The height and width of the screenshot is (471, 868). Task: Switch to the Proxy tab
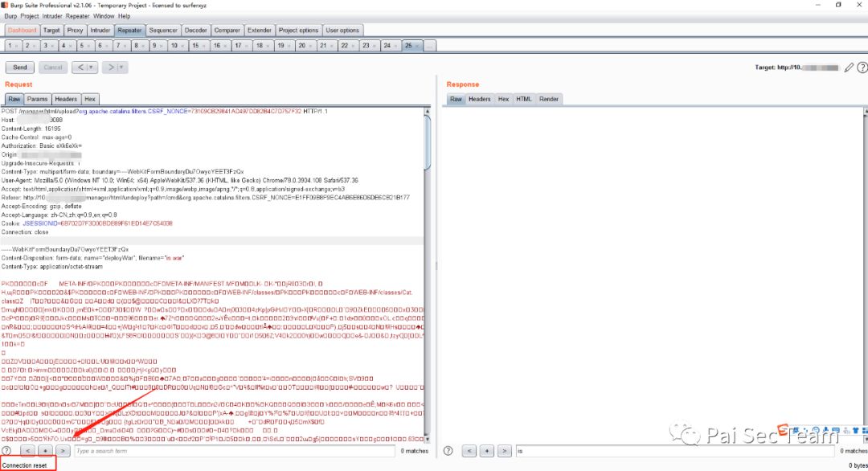[75, 31]
